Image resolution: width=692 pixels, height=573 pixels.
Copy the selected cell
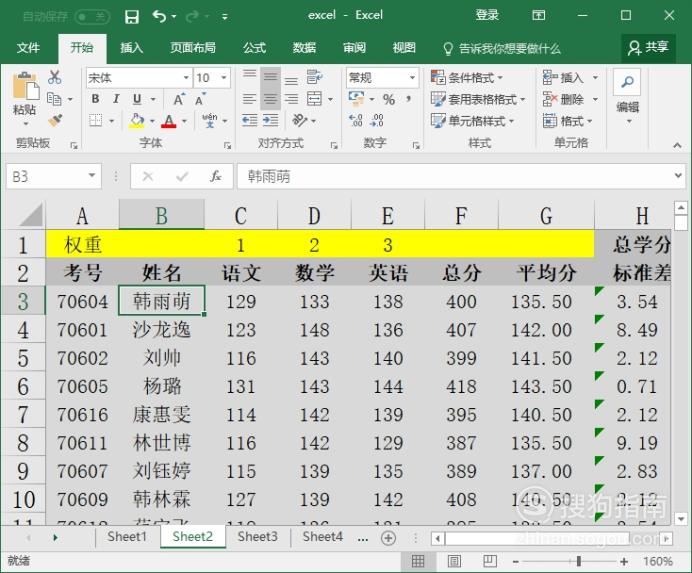[x=54, y=99]
